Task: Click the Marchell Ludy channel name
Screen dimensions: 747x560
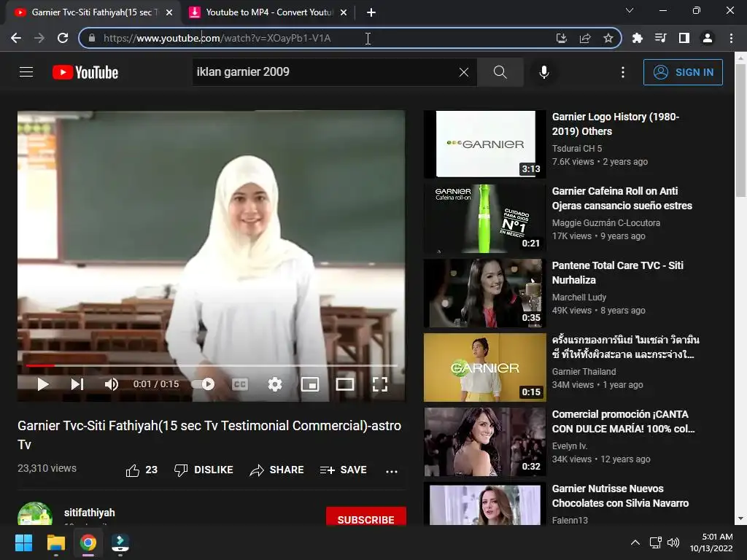Action: click(578, 297)
